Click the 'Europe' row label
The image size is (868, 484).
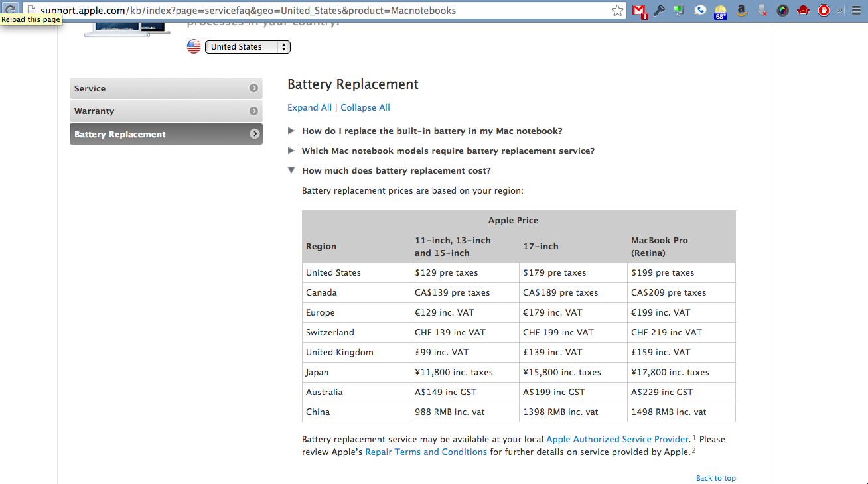tap(320, 312)
